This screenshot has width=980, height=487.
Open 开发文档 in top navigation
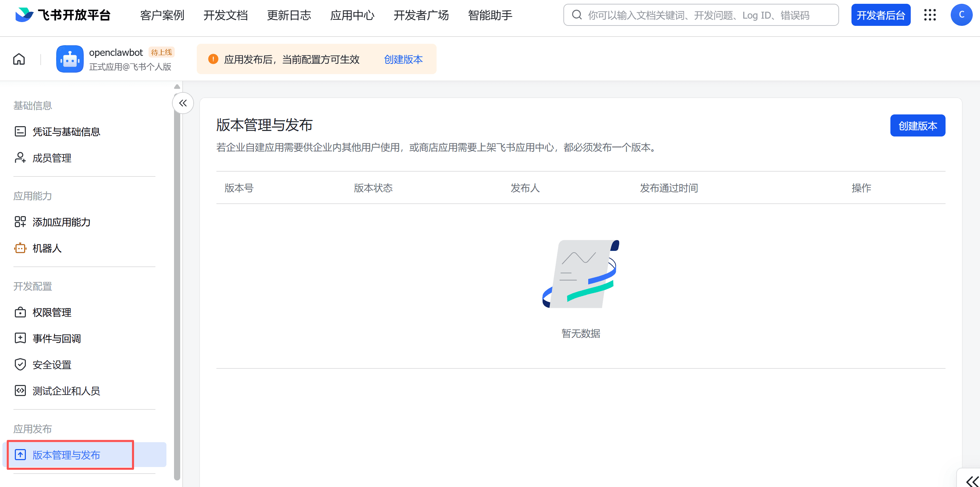(x=226, y=15)
